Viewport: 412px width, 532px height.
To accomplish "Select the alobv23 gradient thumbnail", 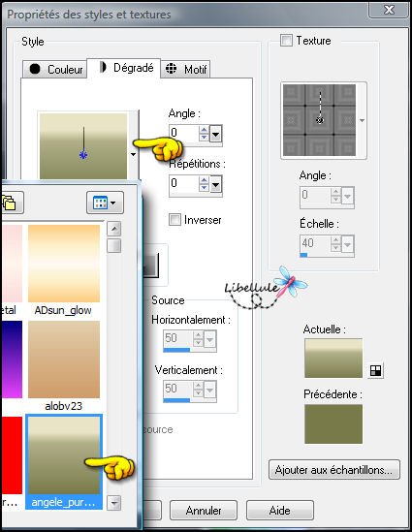I will [x=64, y=360].
